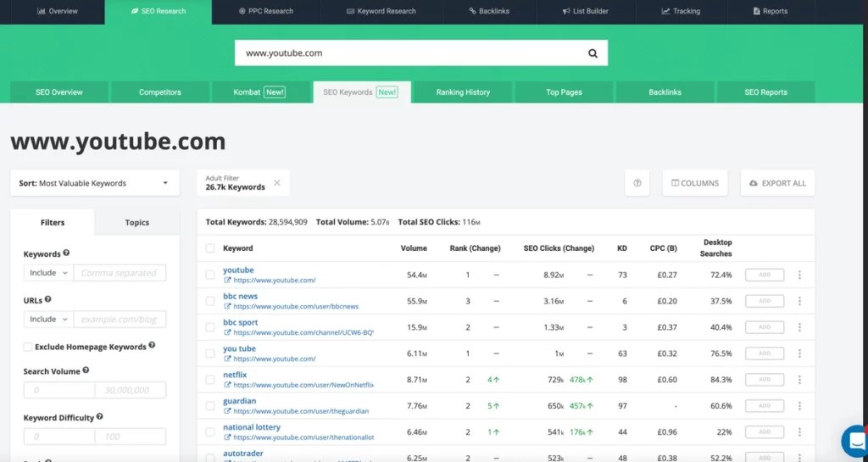868x462 pixels.
Task: Open the bbc sport keyword link
Action: pyautogui.click(x=240, y=322)
